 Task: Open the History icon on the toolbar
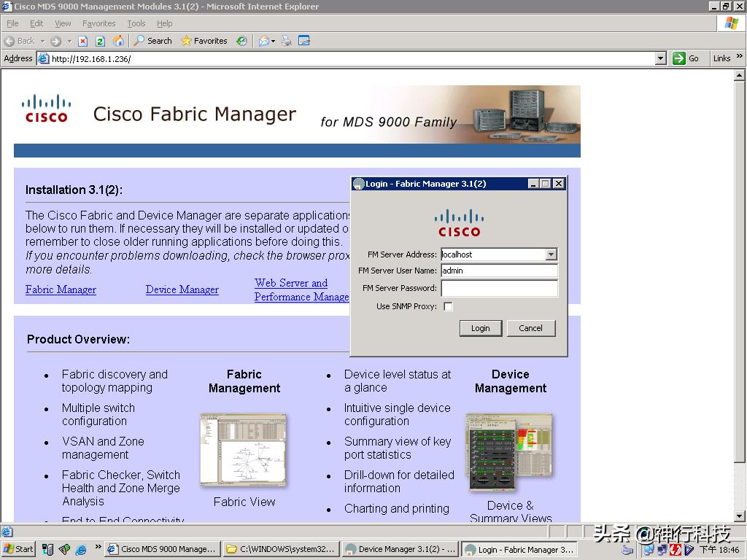click(241, 41)
